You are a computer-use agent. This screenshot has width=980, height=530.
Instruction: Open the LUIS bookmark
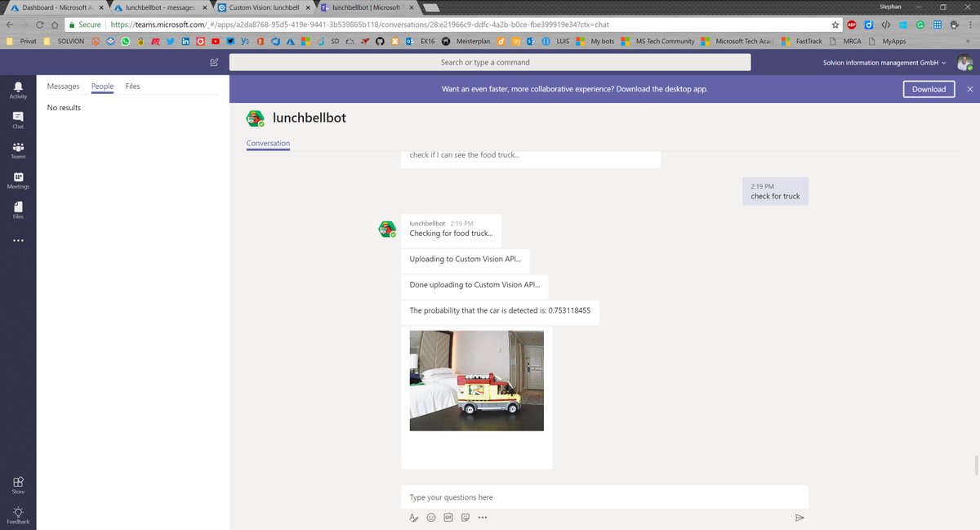tap(555, 41)
